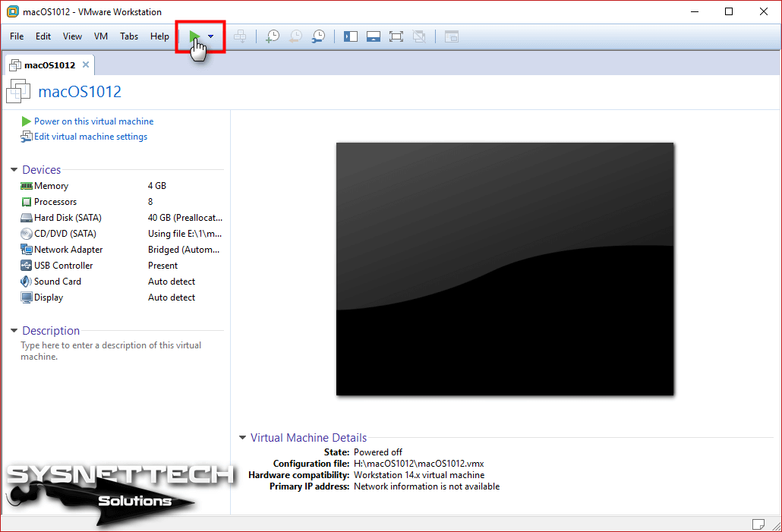Click the black VM preview screen
Screen dimensions: 782x532
(x=505, y=269)
